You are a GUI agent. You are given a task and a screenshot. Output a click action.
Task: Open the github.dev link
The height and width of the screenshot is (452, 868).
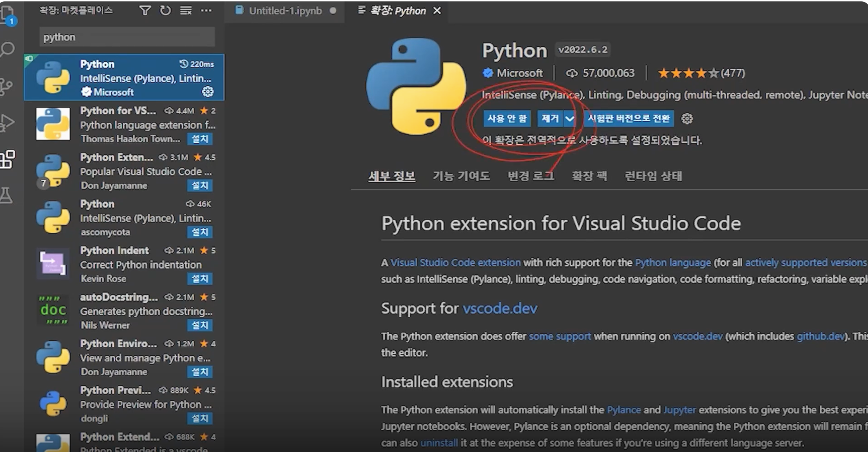click(820, 336)
